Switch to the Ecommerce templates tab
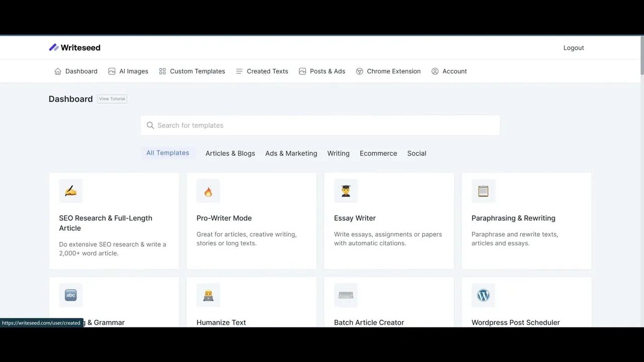644x362 pixels. [378, 153]
